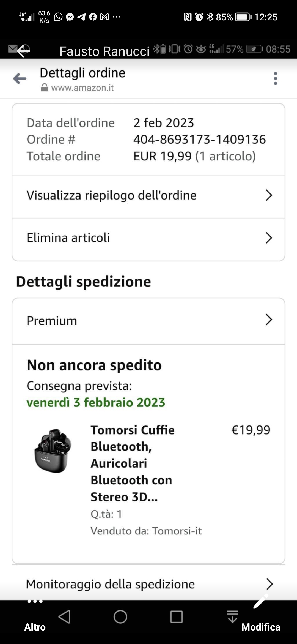Tap the padlock icon beside www.amazon.it
Viewport: 297px width, 644px height.
pyautogui.click(x=44, y=88)
